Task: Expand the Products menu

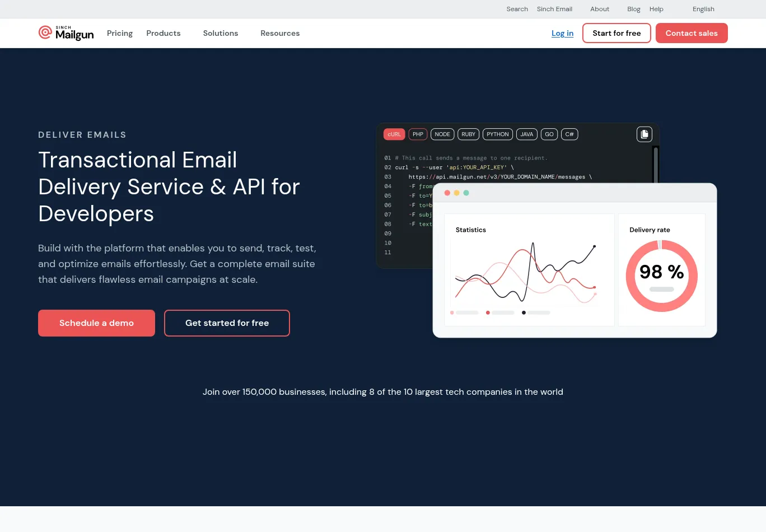Action: click(164, 33)
